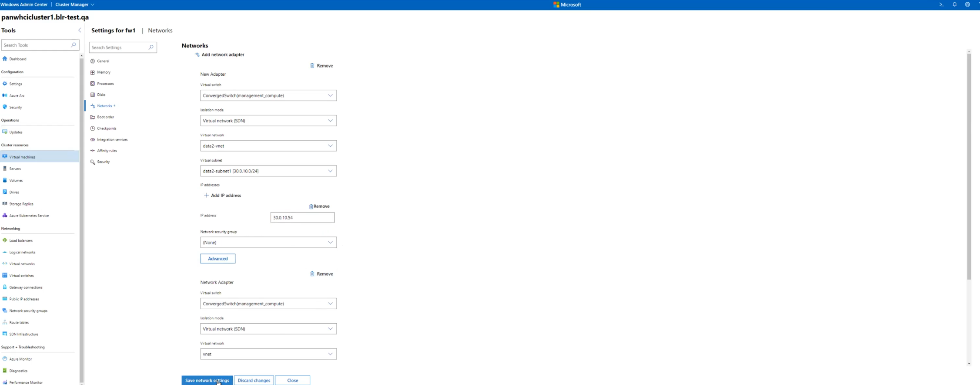This screenshot has width=980, height=385.
Task: Click the search icon in Search Tools
Action: click(x=73, y=45)
